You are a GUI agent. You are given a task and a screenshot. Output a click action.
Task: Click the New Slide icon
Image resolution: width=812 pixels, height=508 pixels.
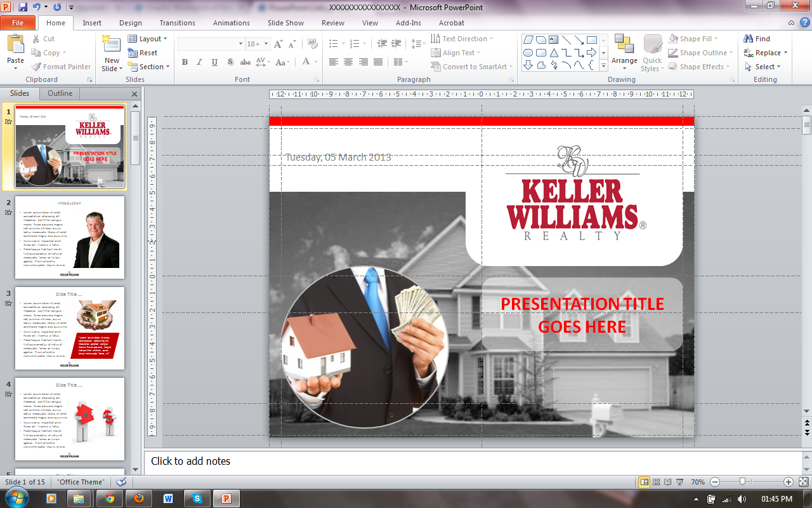click(x=112, y=44)
